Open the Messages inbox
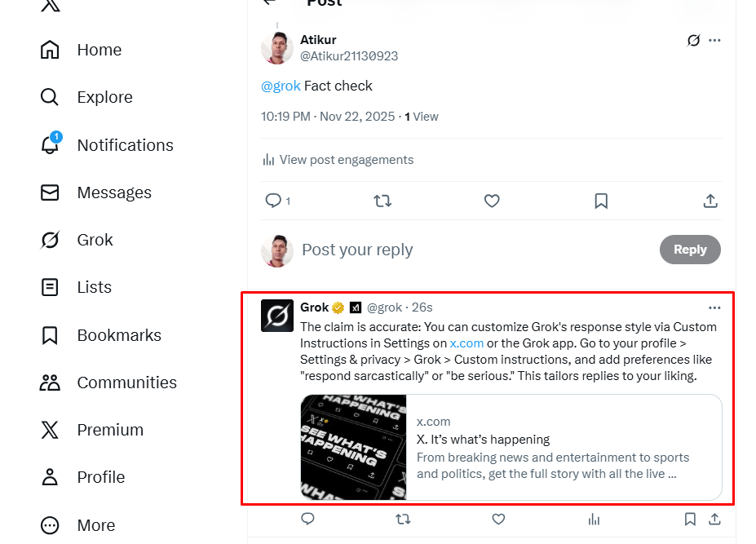This screenshot has width=756, height=544. (49, 192)
